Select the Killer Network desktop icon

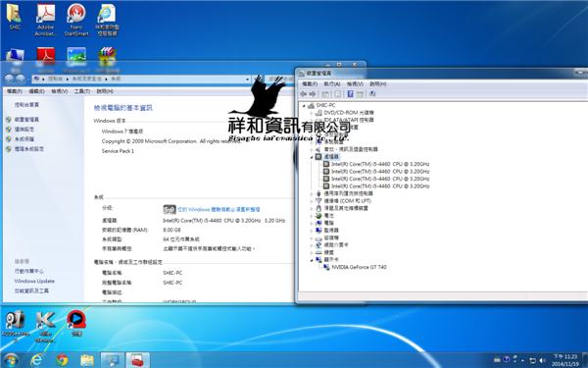click(x=45, y=326)
